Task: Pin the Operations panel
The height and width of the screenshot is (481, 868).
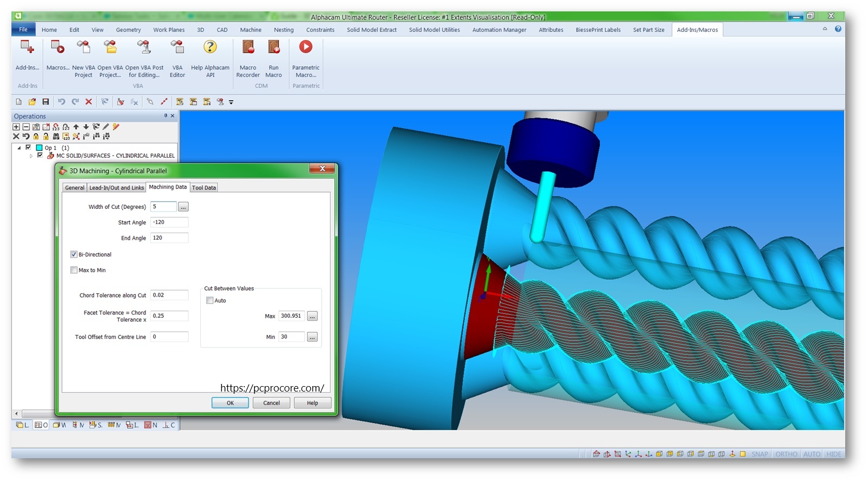Action: [165, 116]
